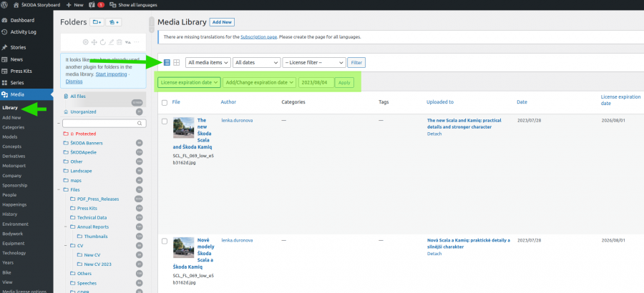Click the search magnifier in folder search

(140, 123)
